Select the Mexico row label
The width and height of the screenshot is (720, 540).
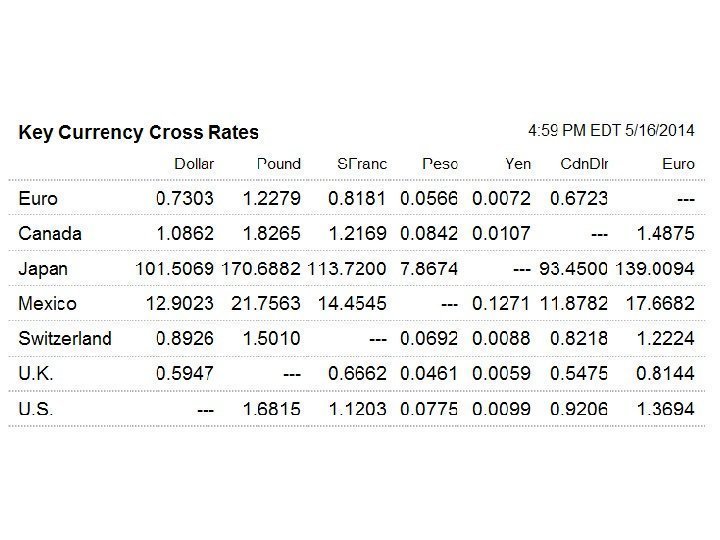[x=47, y=303]
